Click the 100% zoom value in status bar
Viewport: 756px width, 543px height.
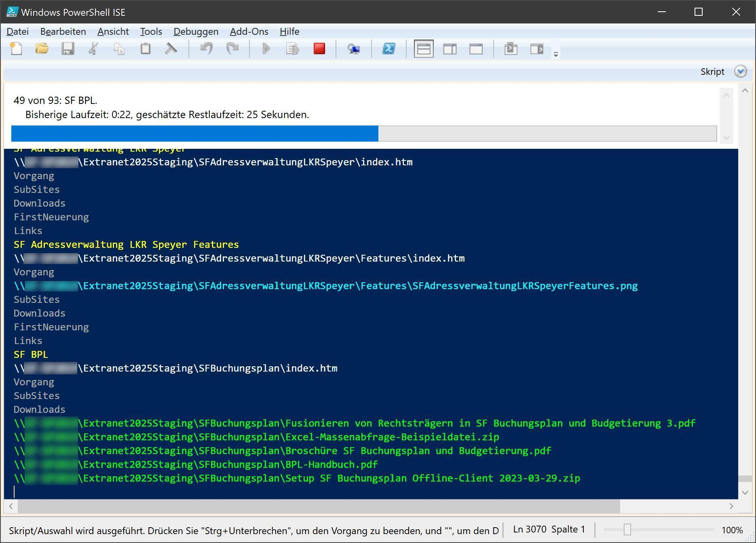click(732, 530)
